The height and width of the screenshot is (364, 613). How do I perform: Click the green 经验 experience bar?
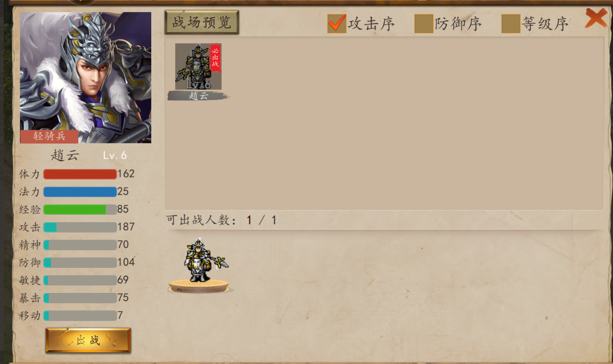point(80,209)
